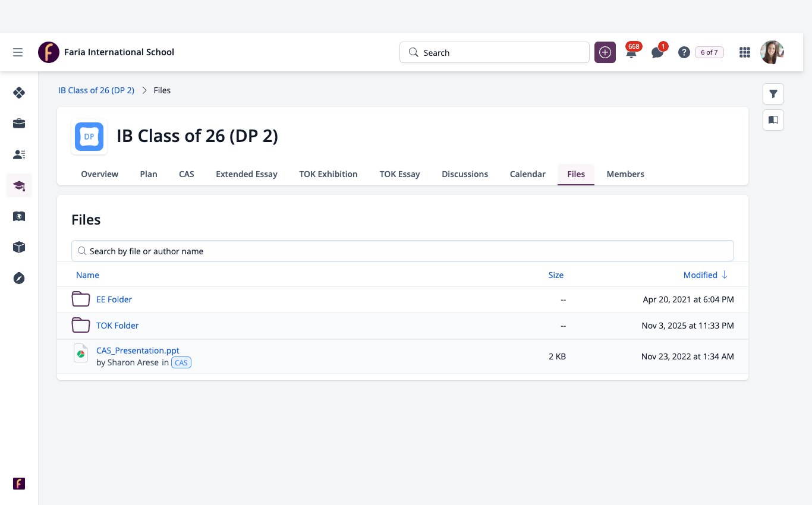Click the filter funnel icon
Screen dimensions: 812x505
point(773,94)
